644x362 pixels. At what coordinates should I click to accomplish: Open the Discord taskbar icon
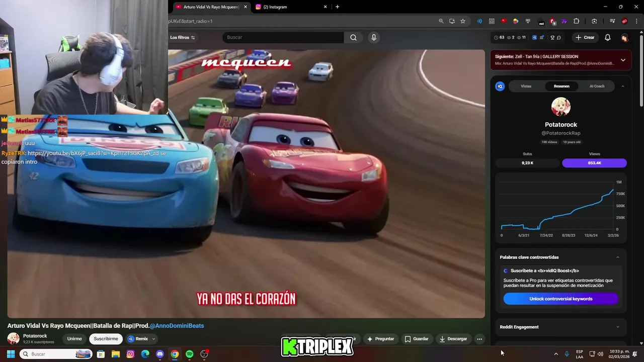(160, 354)
